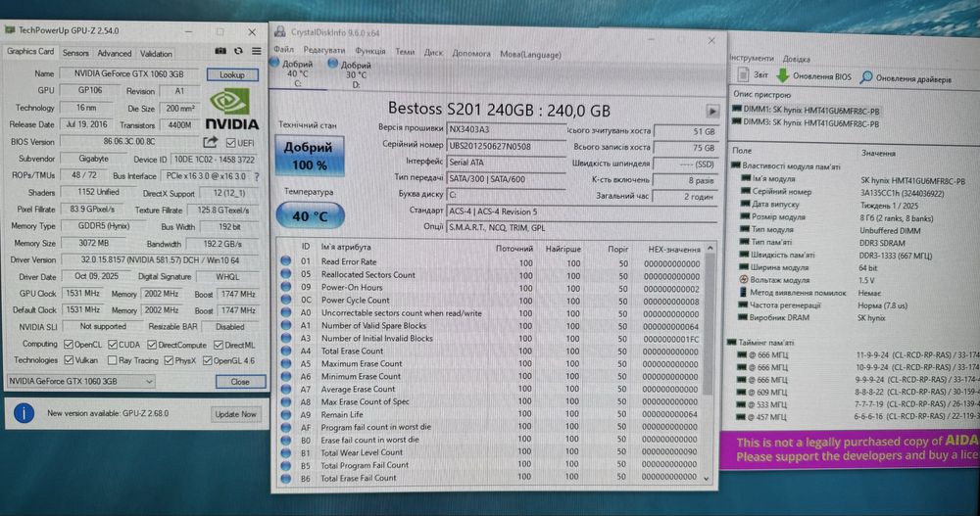
Task: Click the Total Erase Fail Count status circle
Action: click(x=285, y=478)
